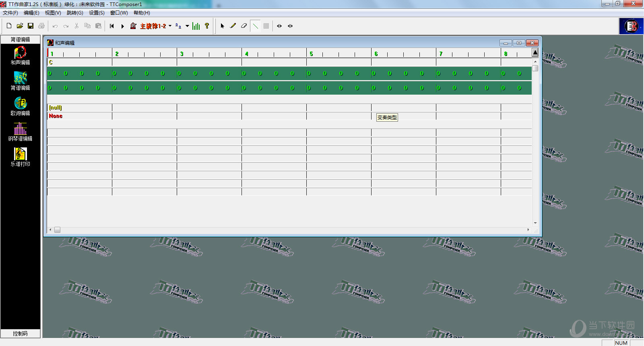This screenshot has width=644, height=346.
Task: Click the 和声编辑 vertical scrollbar down arrow
Action: (535, 223)
